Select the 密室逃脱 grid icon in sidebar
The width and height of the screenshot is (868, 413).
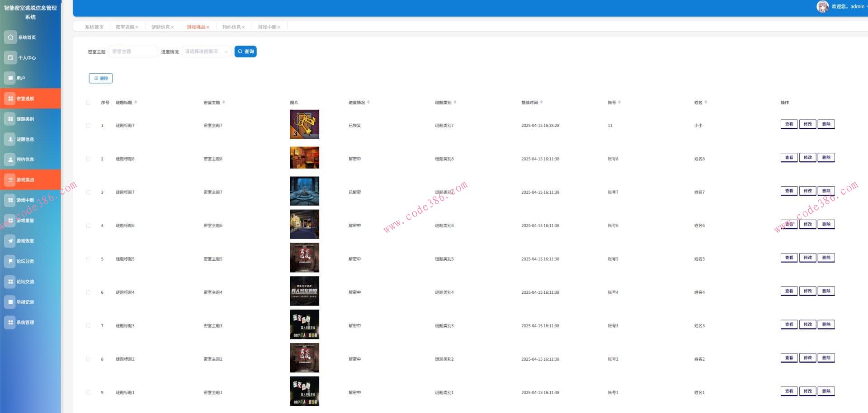pos(10,98)
